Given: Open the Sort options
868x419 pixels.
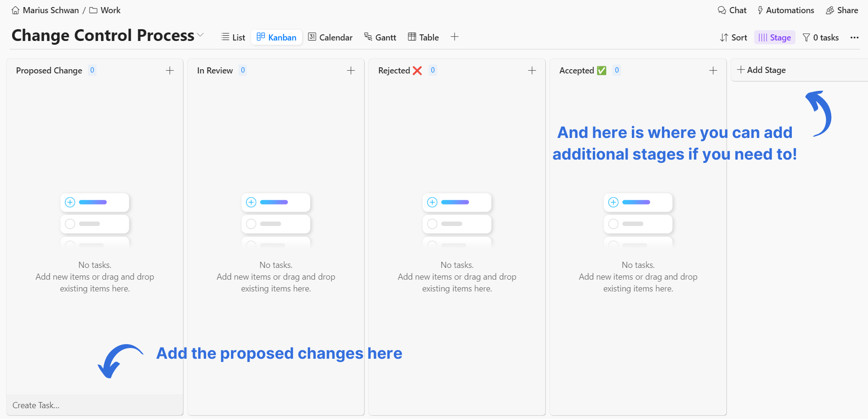Looking at the screenshot, I should (733, 38).
